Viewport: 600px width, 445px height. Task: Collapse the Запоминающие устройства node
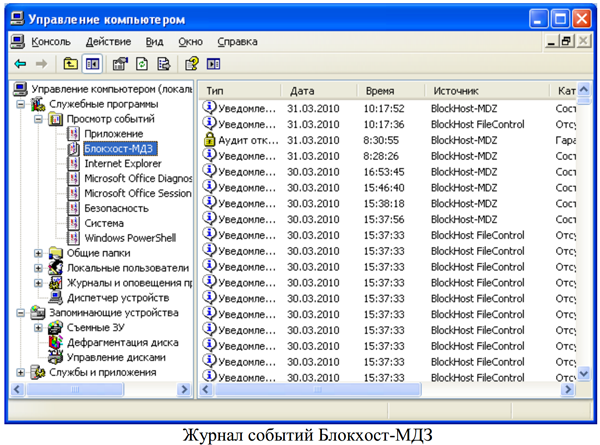(x=21, y=313)
